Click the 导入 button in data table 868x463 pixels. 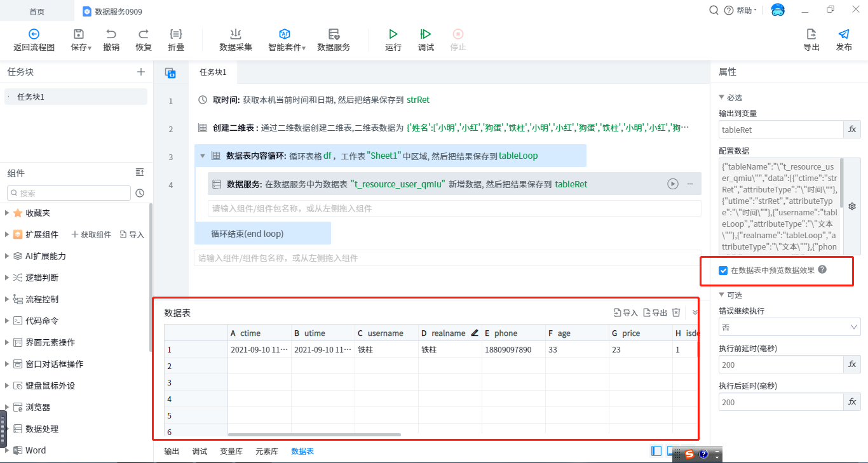tap(626, 312)
